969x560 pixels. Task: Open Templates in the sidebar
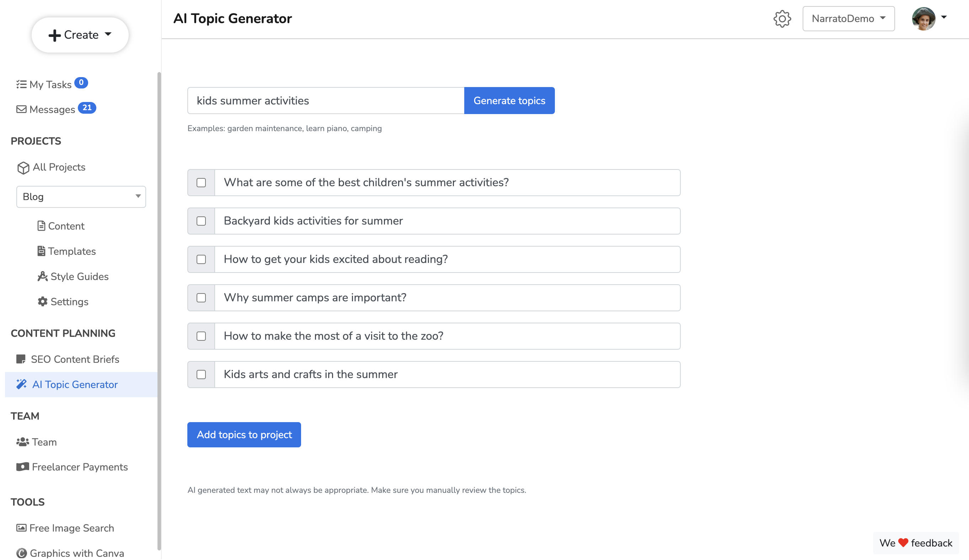(71, 251)
